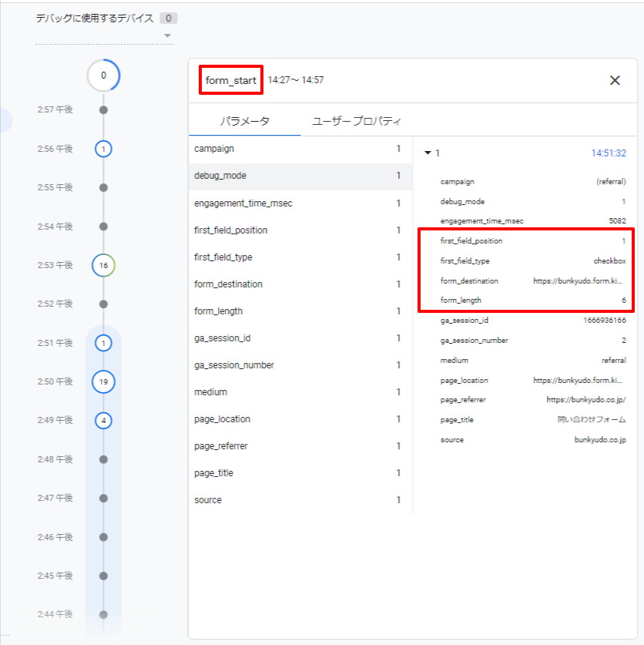Click the 問い合わせフォーム page title value
The height and width of the screenshot is (645, 644).
click(592, 419)
